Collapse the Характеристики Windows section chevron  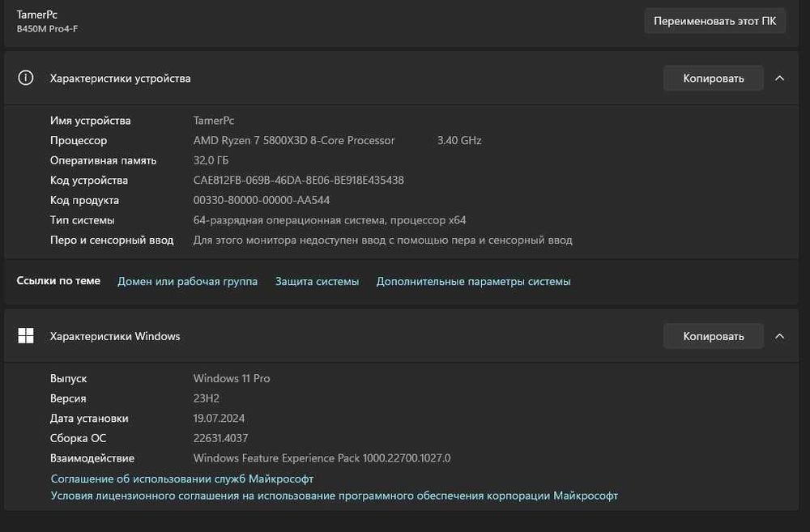[x=779, y=336]
